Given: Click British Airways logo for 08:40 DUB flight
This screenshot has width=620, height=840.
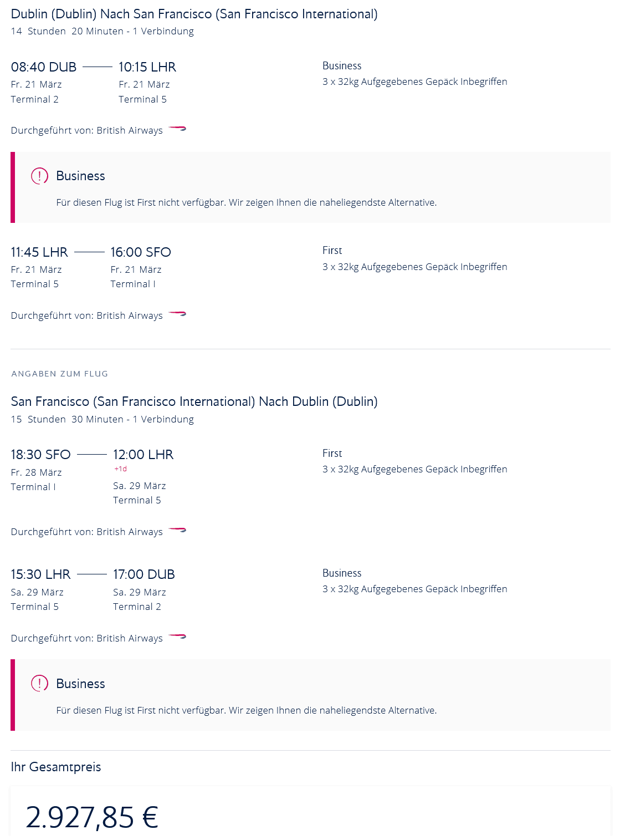Looking at the screenshot, I should point(177,129).
